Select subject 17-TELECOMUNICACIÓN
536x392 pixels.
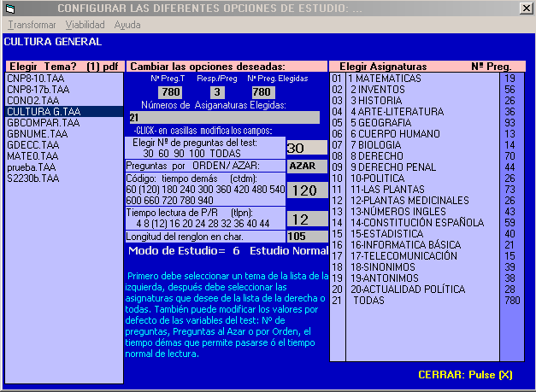422,255
